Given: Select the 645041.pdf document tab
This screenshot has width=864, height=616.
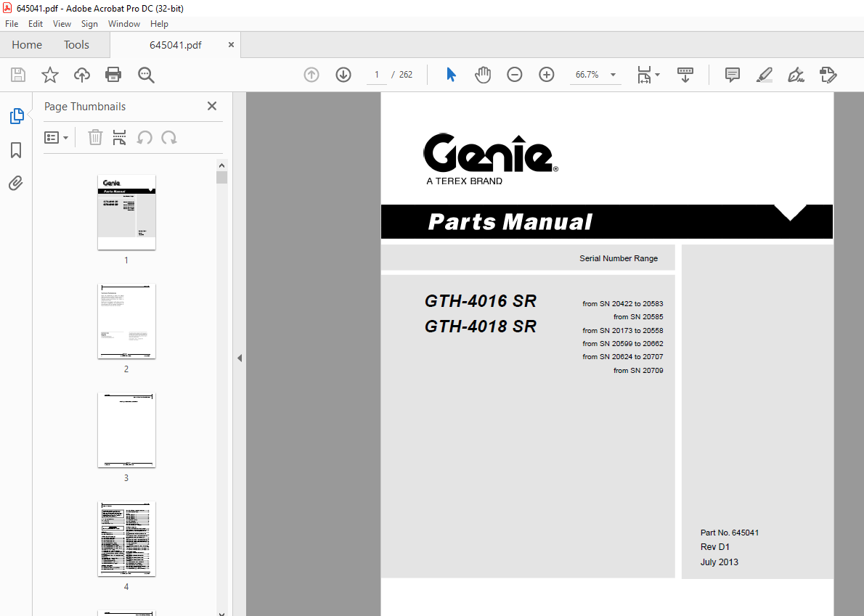Looking at the screenshot, I should coord(175,45).
